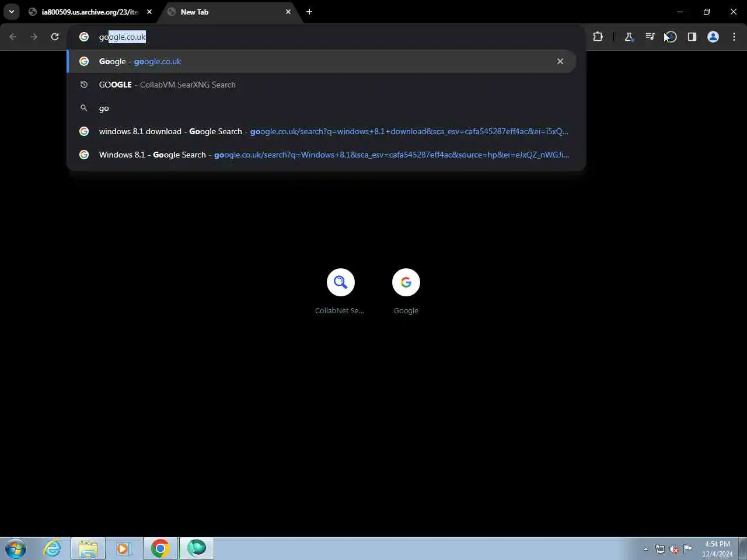Image resolution: width=747 pixels, height=560 pixels.
Task: Open Windows Explorer from taskbar
Action: (88, 548)
